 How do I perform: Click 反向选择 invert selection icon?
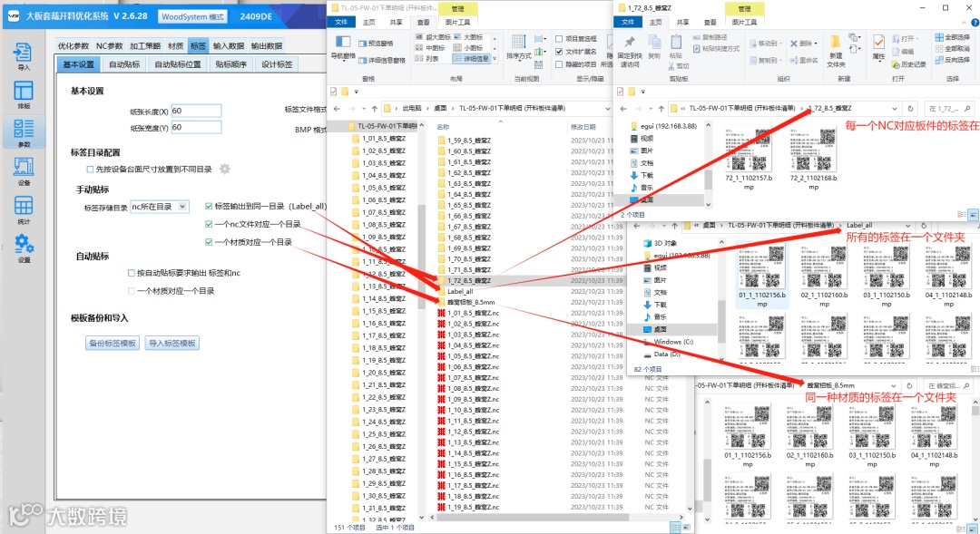pos(939,60)
